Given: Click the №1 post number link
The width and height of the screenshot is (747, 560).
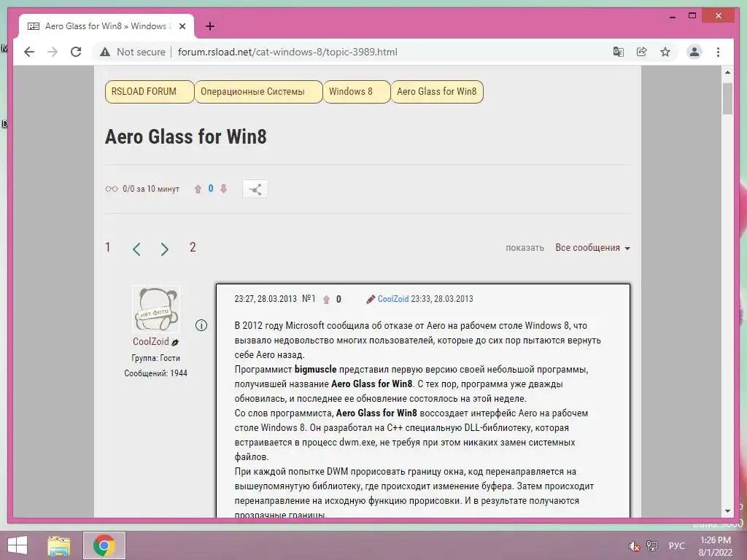Looking at the screenshot, I should point(309,298).
